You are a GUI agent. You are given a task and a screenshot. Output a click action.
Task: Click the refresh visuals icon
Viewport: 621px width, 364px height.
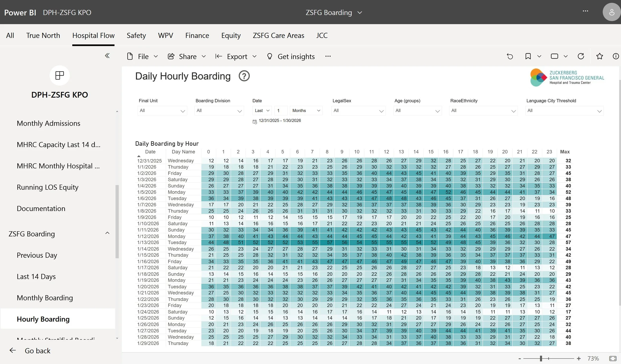(581, 56)
